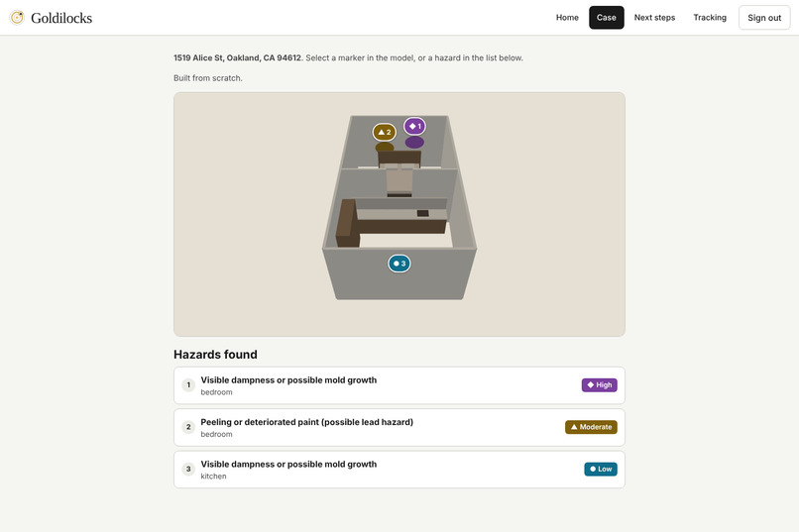The width and height of the screenshot is (799, 532).
Task: Select brown triangle marker 2 in model
Action: [x=385, y=132]
